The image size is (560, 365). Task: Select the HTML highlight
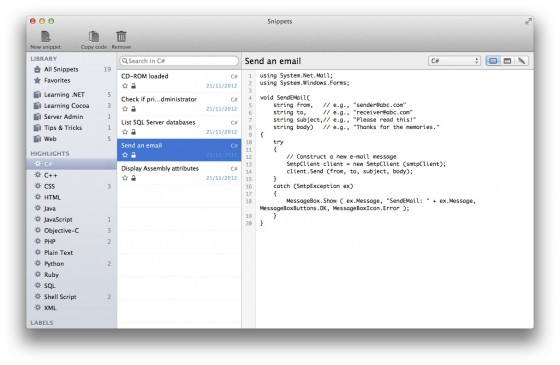[x=72, y=198]
